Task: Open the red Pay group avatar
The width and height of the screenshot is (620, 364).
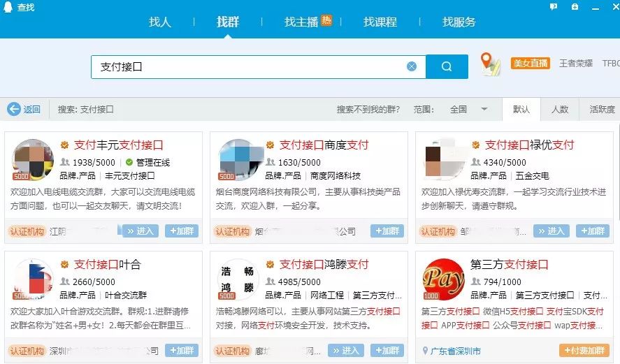Action: coord(445,279)
